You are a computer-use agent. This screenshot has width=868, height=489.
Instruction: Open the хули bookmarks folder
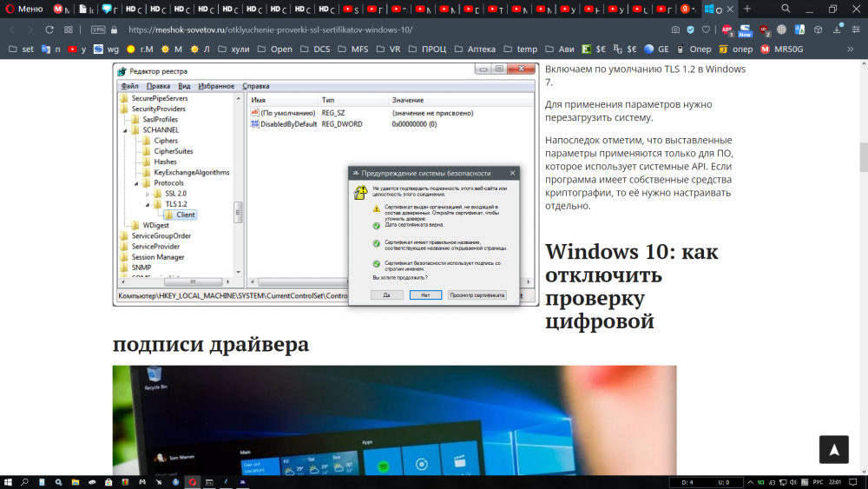233,50
